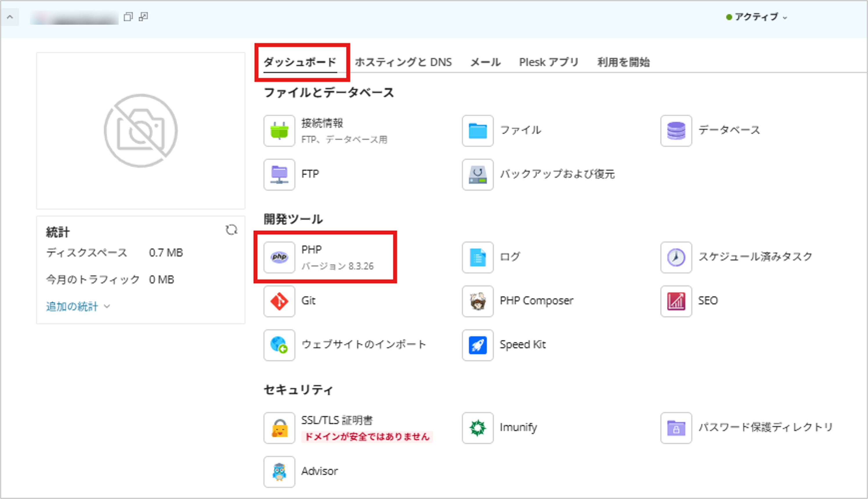
Task: Open the Databases (データベース) icon
Action: [676, 130]
